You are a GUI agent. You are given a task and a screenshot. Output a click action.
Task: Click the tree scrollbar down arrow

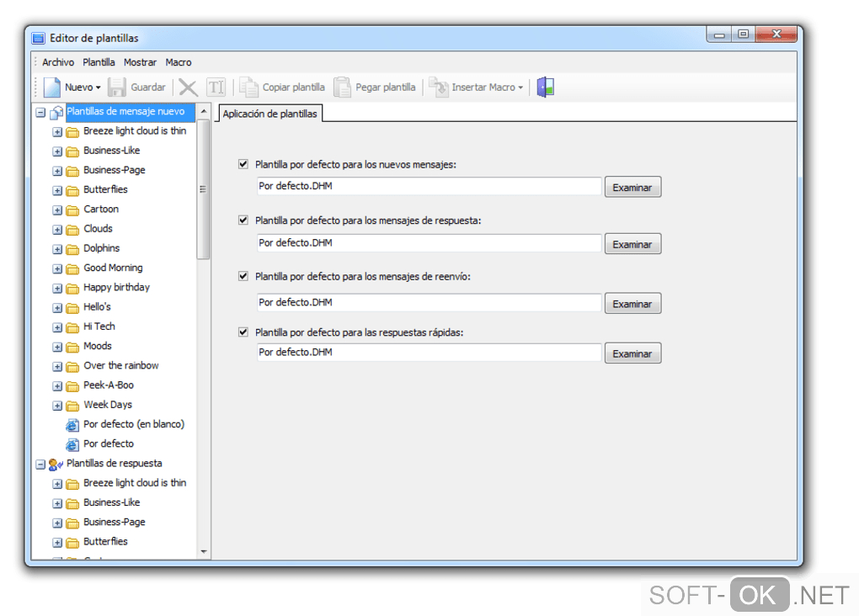pyautogui.click(x=203, y=552)
